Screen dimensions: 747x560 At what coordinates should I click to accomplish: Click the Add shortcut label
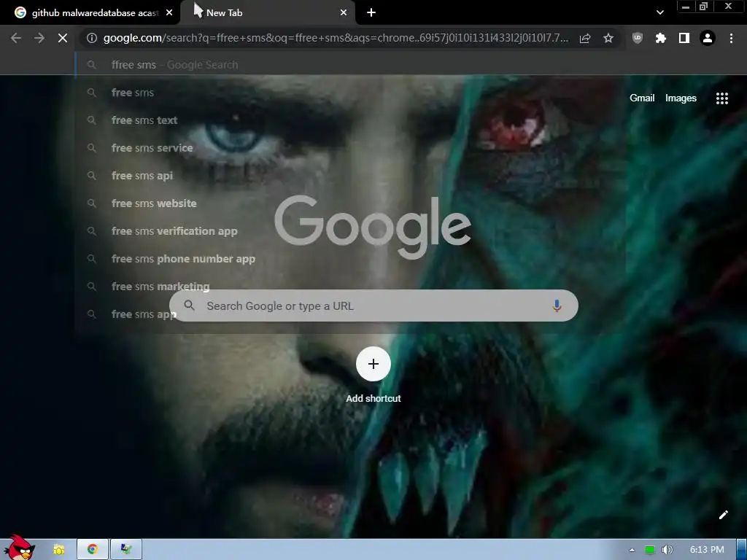point(373,399)
